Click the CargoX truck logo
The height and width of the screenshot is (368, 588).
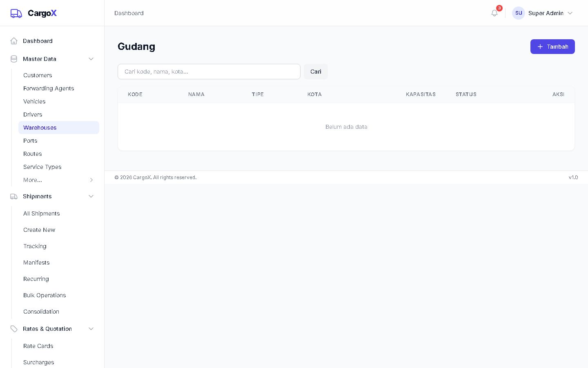[x=16, y=13]
